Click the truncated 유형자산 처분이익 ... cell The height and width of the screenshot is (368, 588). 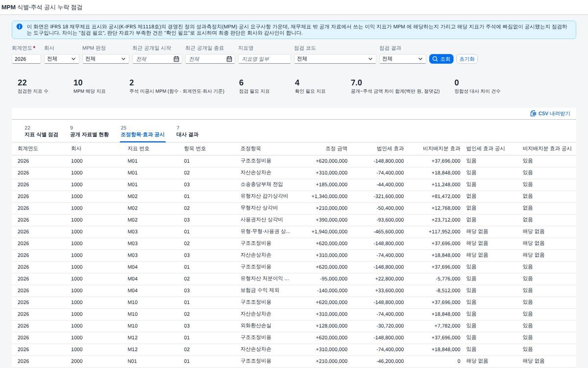(x=265, y=279)
